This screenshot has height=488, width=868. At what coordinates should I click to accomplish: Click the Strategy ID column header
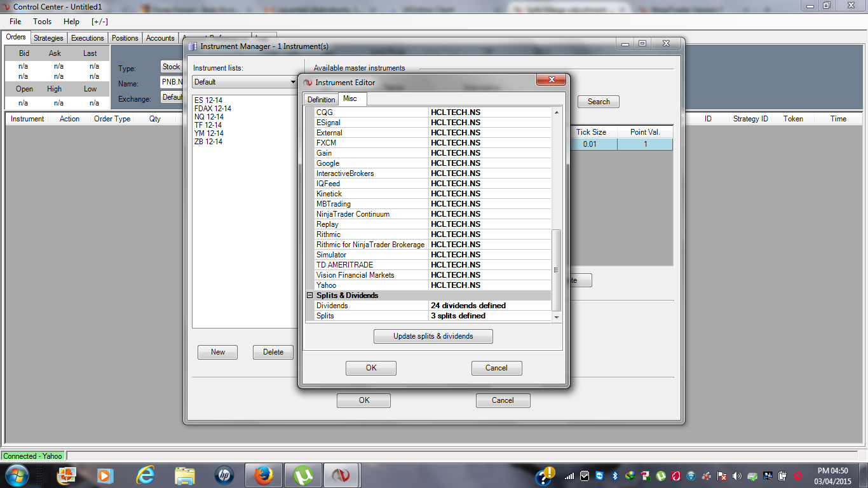(750, 119)
